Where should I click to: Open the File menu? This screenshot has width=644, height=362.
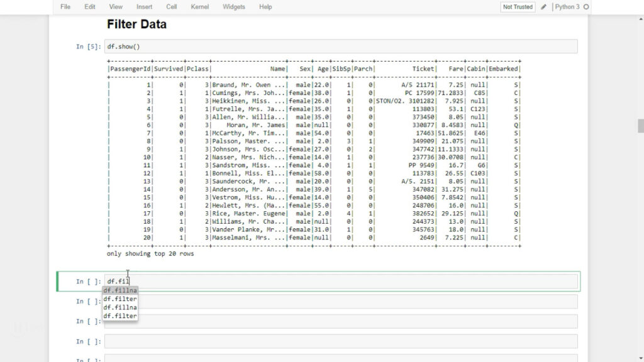pyautogui.click(x=65, y=7)
